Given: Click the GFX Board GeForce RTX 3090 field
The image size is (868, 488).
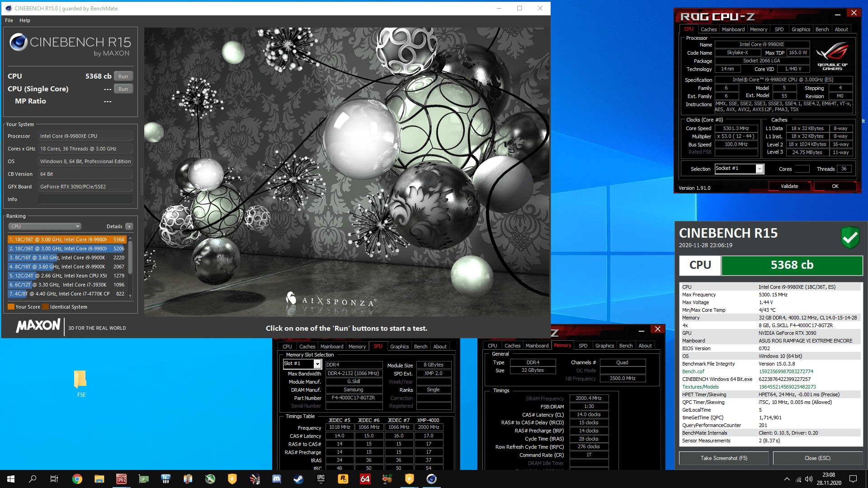Looking at the screenshot, I should coord(85,187).
